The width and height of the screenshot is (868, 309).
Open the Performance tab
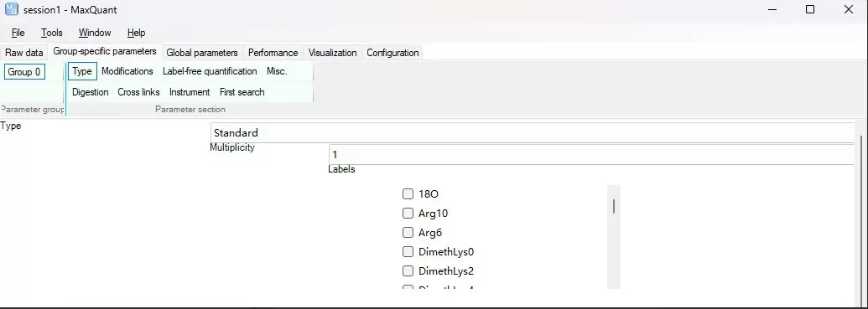point(273,53)
